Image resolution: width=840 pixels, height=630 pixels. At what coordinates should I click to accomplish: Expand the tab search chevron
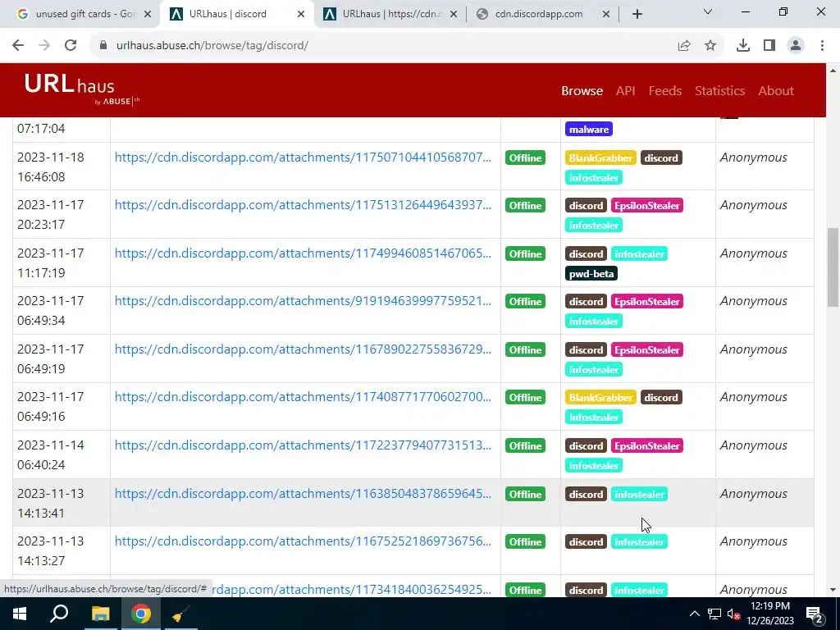708,11
